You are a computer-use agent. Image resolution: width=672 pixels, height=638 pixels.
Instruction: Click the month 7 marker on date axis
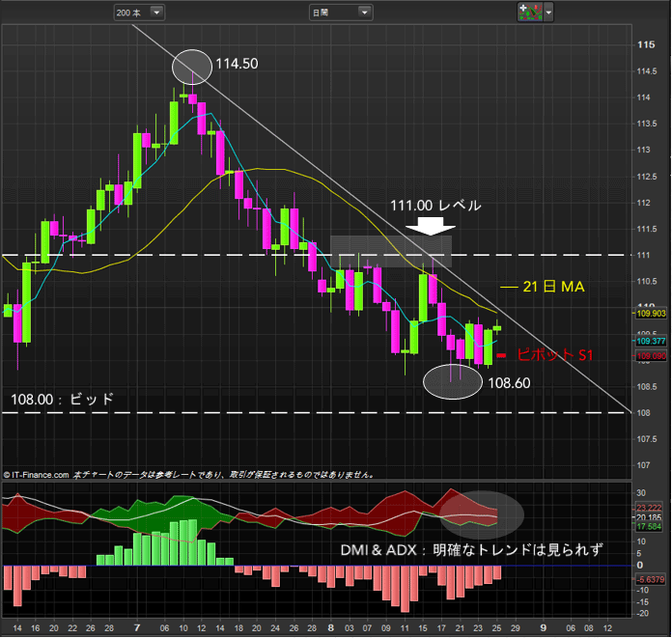coord(137,627)
